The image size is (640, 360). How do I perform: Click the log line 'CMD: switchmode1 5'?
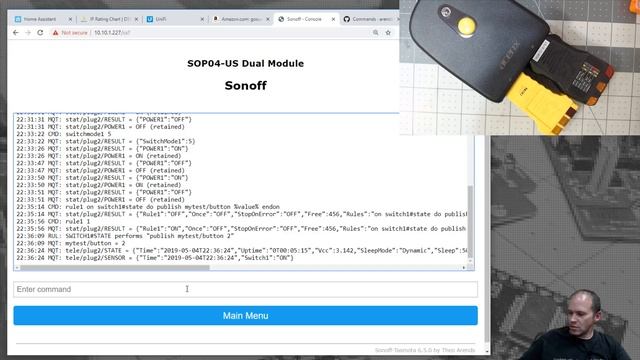64,134
